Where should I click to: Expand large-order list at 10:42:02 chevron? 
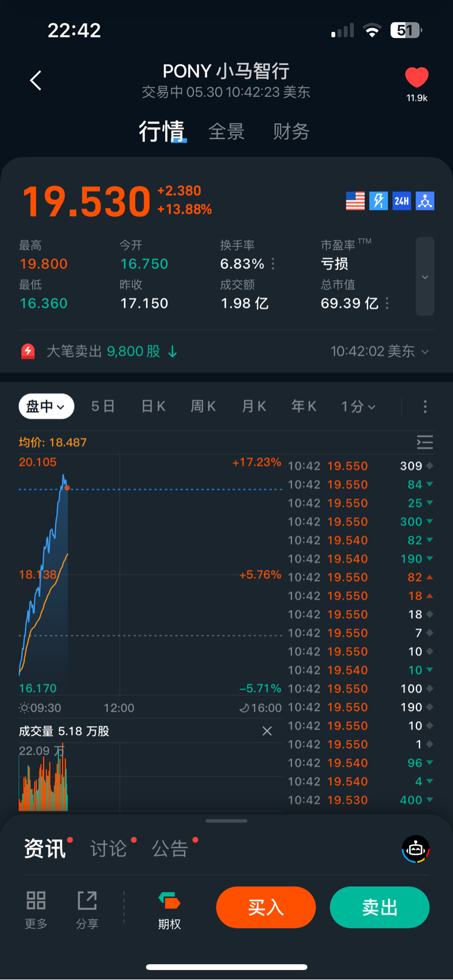tap(425, 352)
